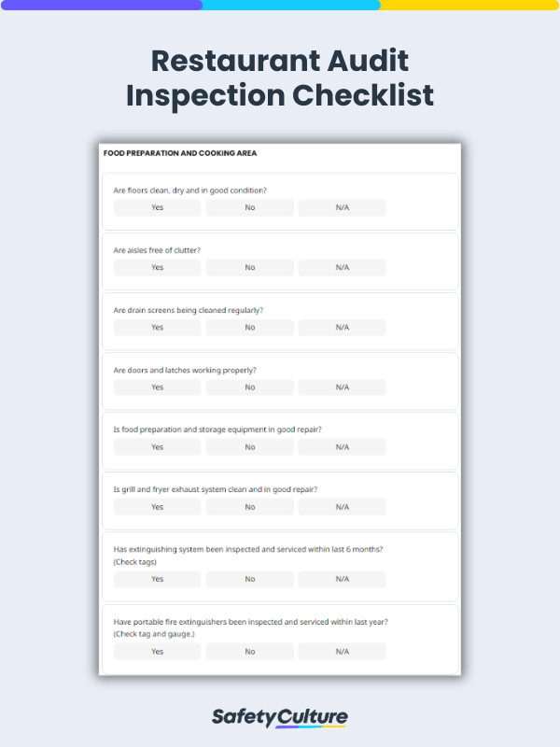Mark N/A for grill exhaust system question
Screen dimensions: 560x747
click(342, 506)
